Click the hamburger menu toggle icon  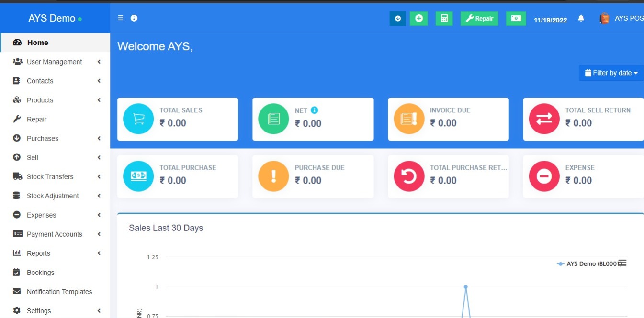point(121,18)
